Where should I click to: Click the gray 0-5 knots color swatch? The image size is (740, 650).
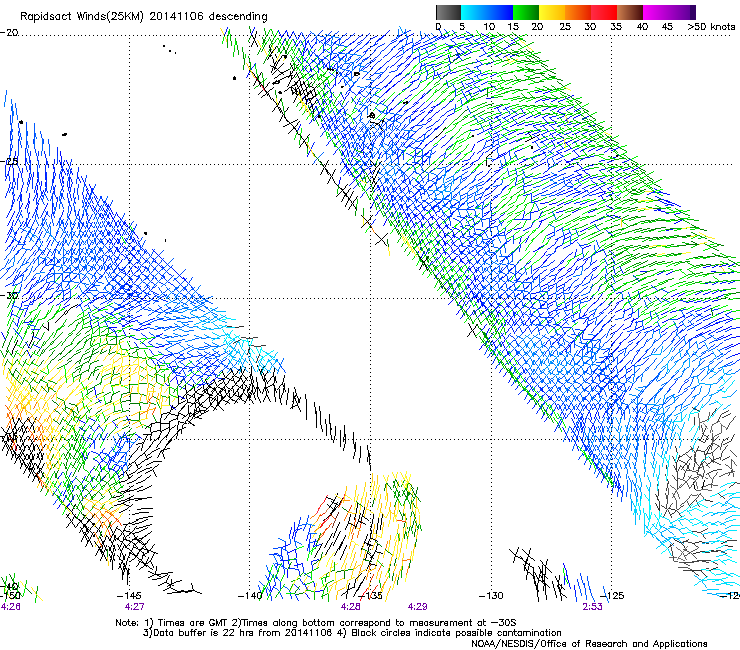coord(448,12)
